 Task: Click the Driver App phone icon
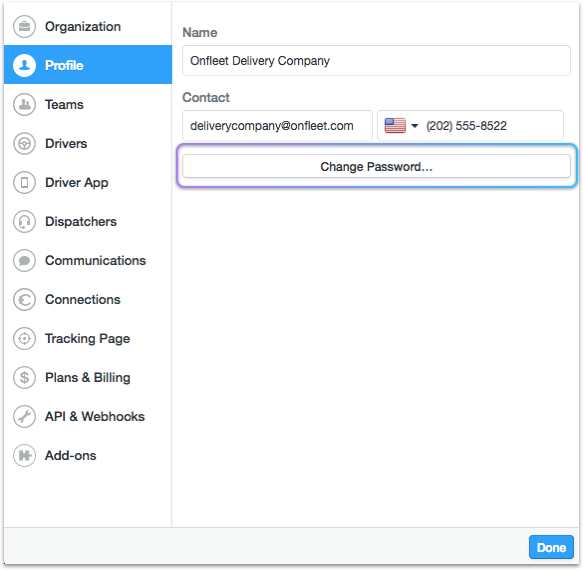click(x=25, y=183)
